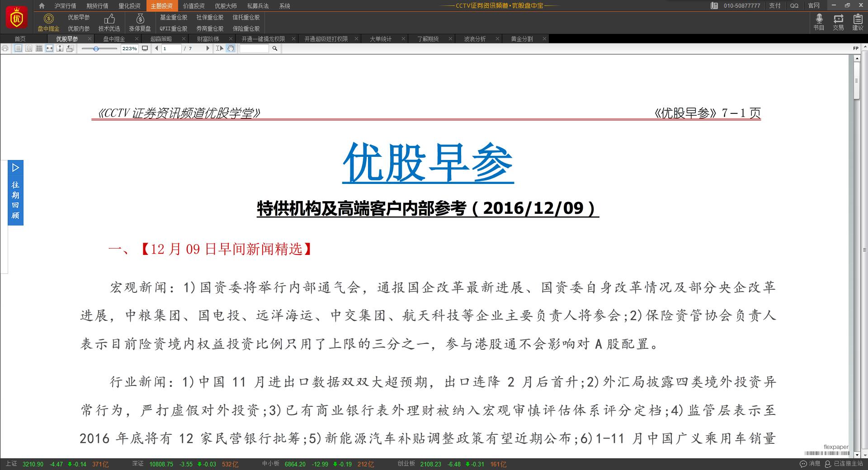The width and height of the screenshot is (868, 470).
Task: Click the zoom slider handle
Action: pos(96,48)
